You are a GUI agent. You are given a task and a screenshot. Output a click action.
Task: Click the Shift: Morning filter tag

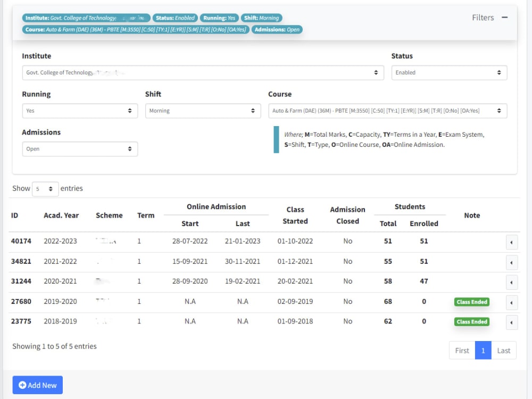click(x=261, y=18)
